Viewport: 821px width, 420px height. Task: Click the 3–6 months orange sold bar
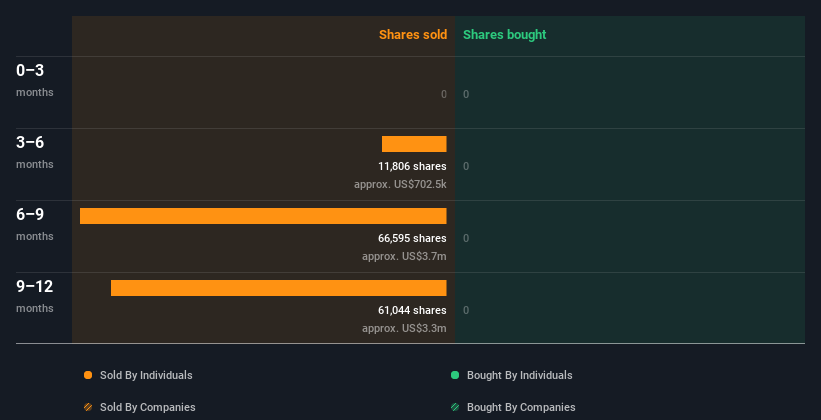click(414, 144)
